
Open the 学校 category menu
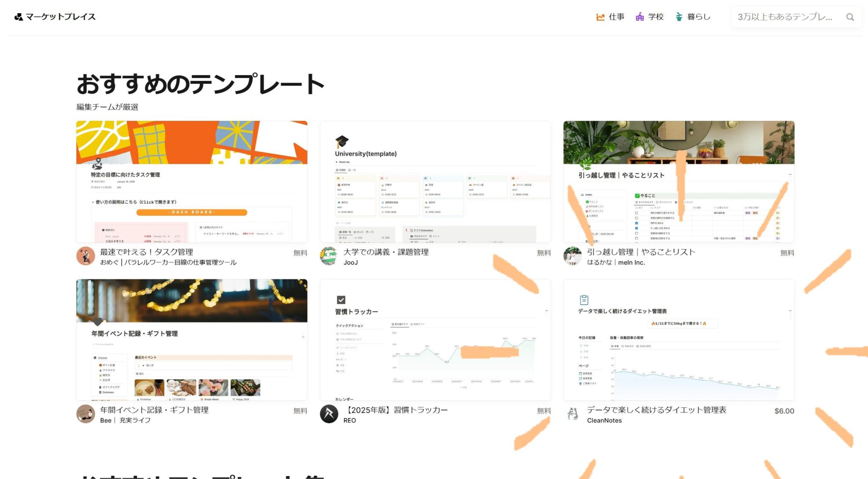pyautogui.click(x=655, y=17)
